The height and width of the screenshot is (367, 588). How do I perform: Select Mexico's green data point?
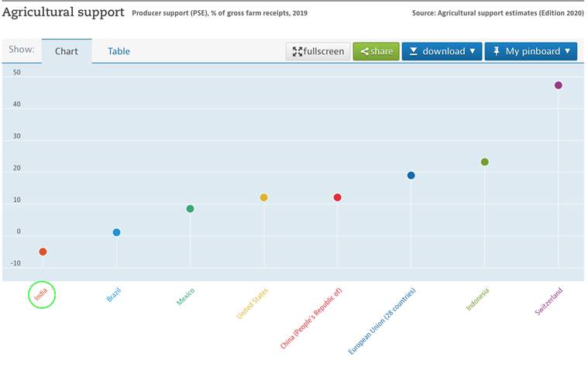[x=190, y=209]
